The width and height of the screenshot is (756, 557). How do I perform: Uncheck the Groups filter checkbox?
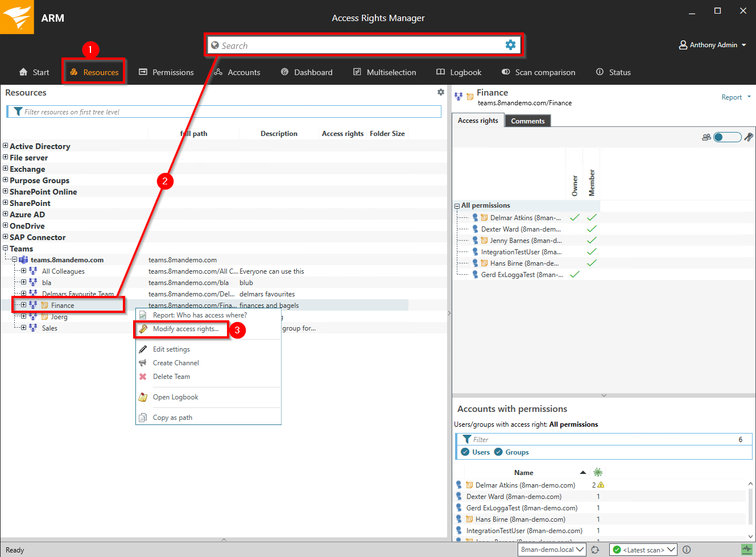[498, 452]
